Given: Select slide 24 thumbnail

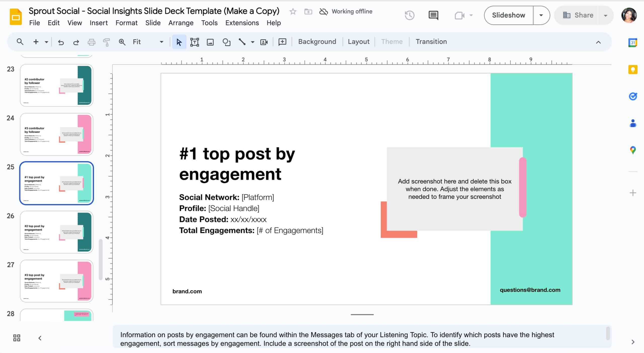Looking at the screenshot, I should coord(56,134).
